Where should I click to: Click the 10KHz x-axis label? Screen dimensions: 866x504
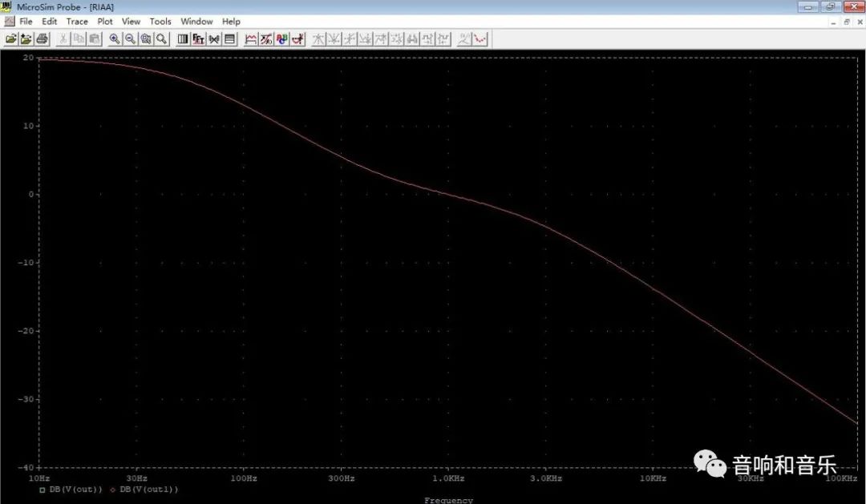click(x=653, y=478)
